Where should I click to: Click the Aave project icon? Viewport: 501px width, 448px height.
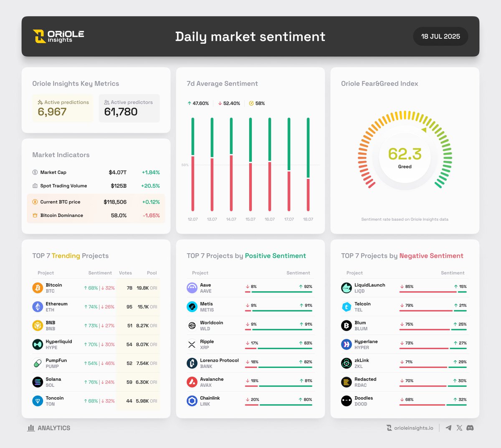[192, 288]
